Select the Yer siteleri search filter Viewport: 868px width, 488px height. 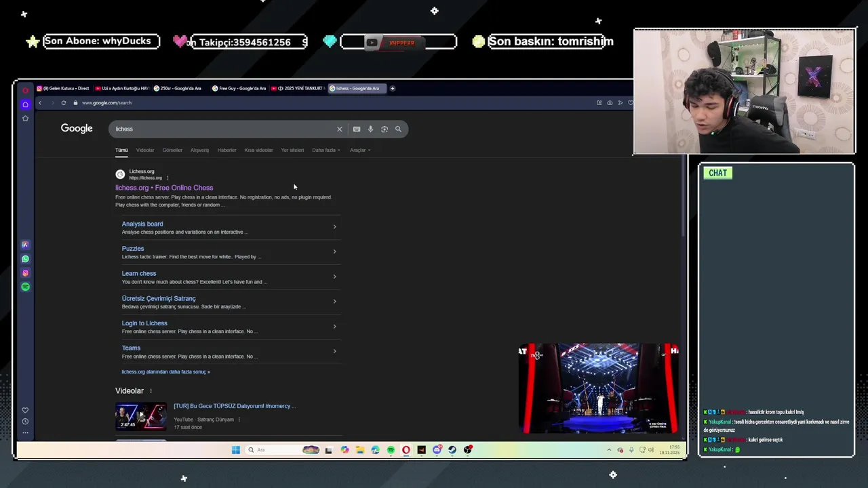pos(292,150)
